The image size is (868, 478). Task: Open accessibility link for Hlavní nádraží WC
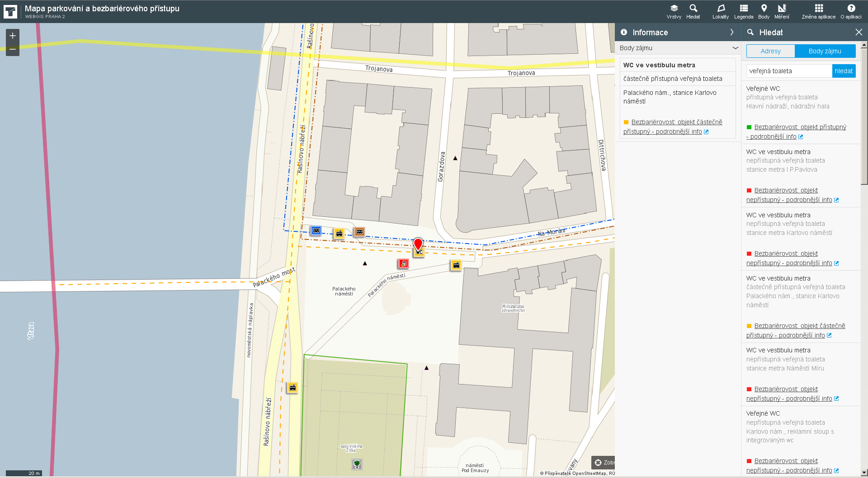[796, 132]
